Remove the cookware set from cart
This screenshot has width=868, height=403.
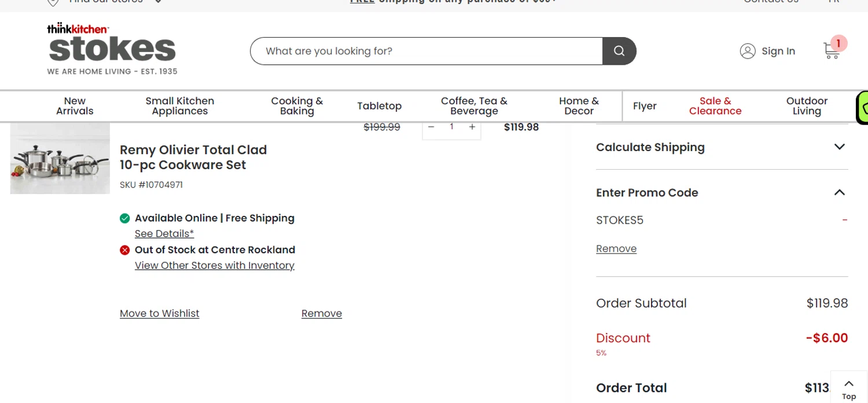[x=322, y=313]
